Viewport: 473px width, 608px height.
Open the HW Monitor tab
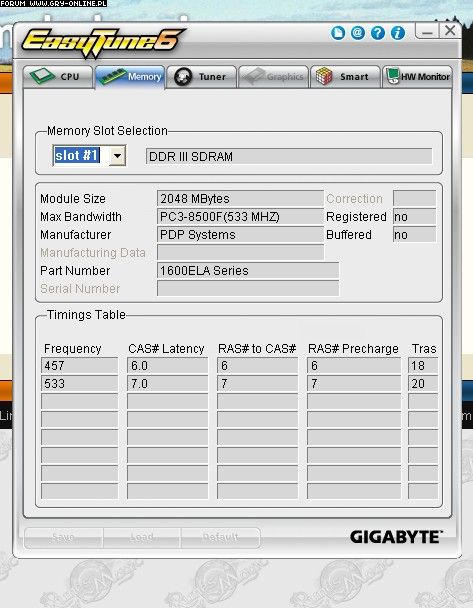tap(417, 77)
